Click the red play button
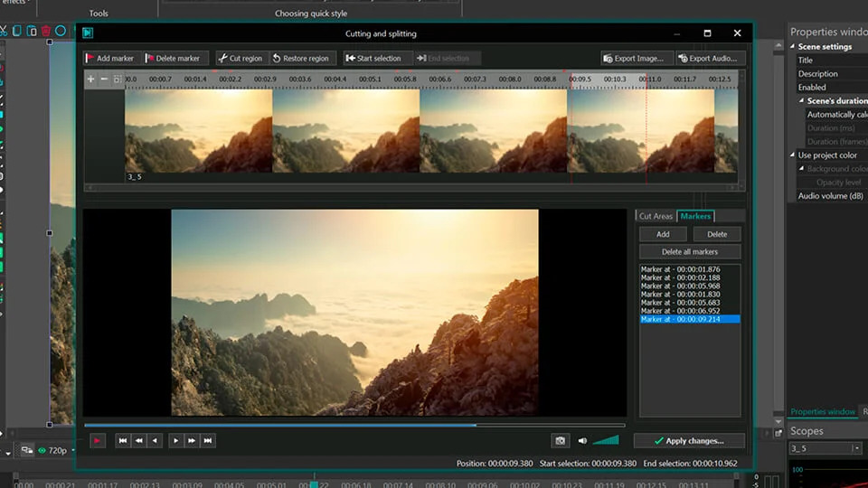Viewport: 868px width, 488px height. (98, 441)
